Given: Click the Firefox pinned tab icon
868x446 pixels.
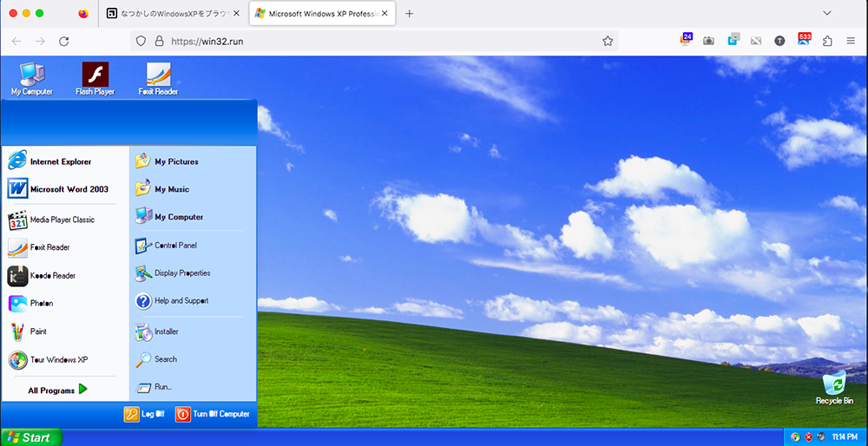Looking at the screenshot, I should [83, 14].
